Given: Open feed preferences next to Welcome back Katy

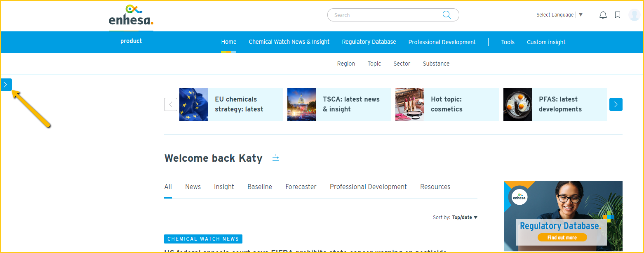Looking at the screenshot, I should click(x=276, y=158).
